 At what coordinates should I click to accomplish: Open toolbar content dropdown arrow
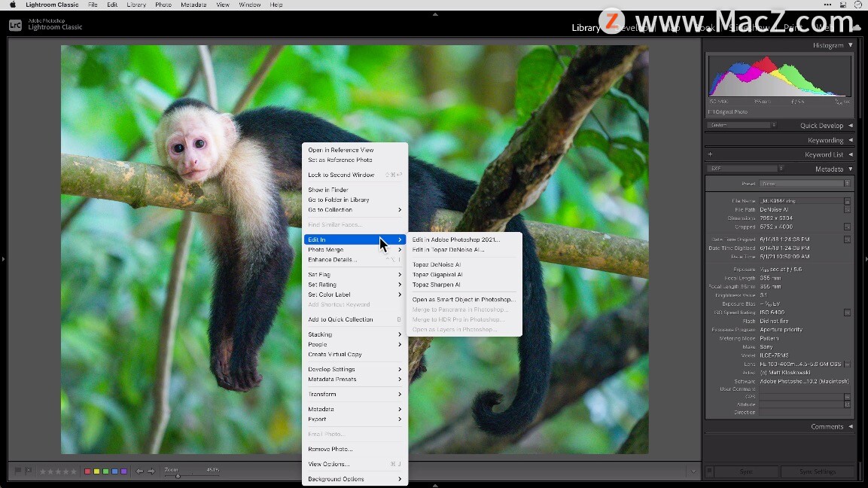click(693, 471)
